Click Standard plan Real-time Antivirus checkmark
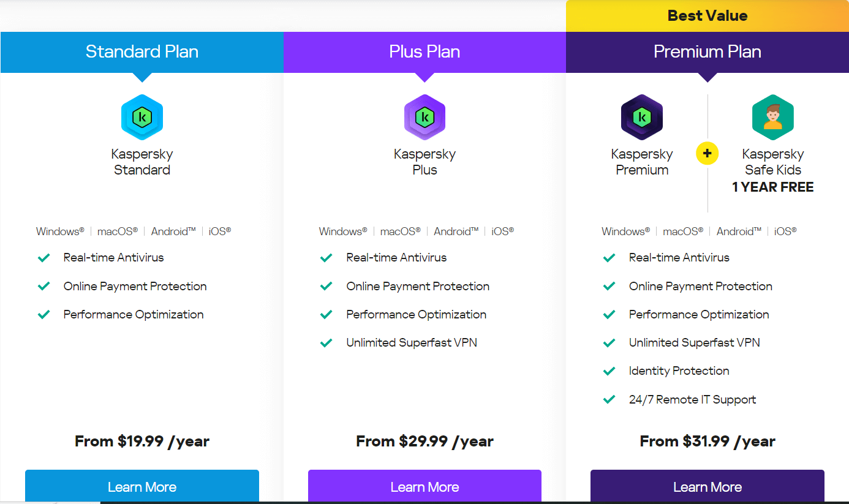This screenshot has height=504, width=849. pyautogui.click(x=43, y=258)
